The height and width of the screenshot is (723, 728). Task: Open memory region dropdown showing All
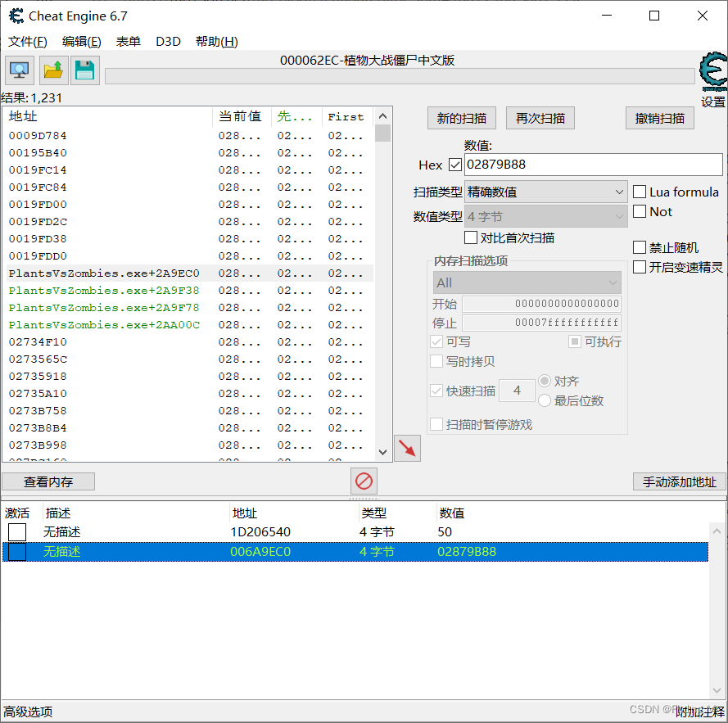[x=527, y=282]
